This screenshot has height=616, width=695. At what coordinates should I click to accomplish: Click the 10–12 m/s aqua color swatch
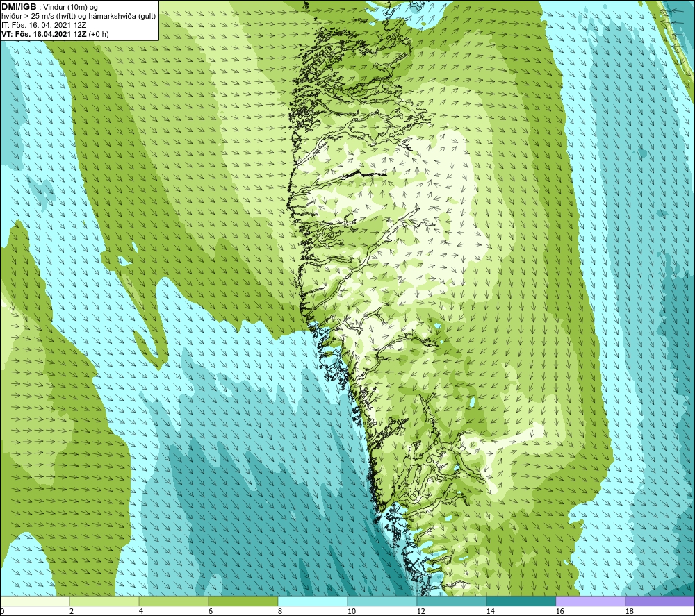point(382,601)
